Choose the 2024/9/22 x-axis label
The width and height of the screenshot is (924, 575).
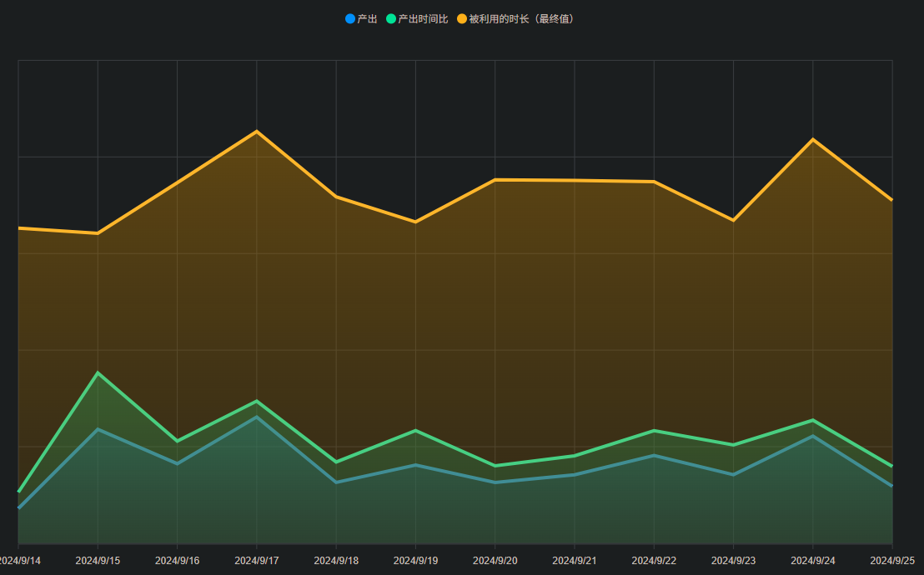(654, 561)
